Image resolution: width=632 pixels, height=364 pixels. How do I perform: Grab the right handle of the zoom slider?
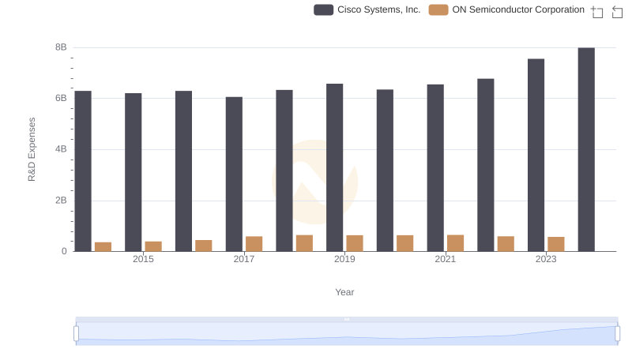pos(617,333)
